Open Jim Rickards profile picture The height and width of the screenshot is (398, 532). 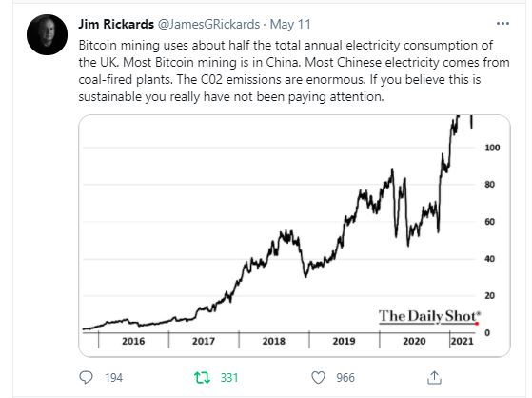pos(48,34)
